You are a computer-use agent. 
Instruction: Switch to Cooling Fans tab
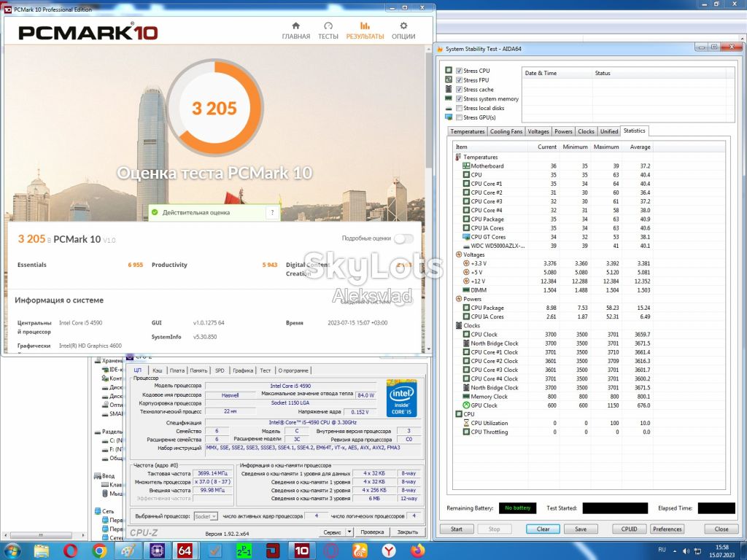click(x=506, y=131)
